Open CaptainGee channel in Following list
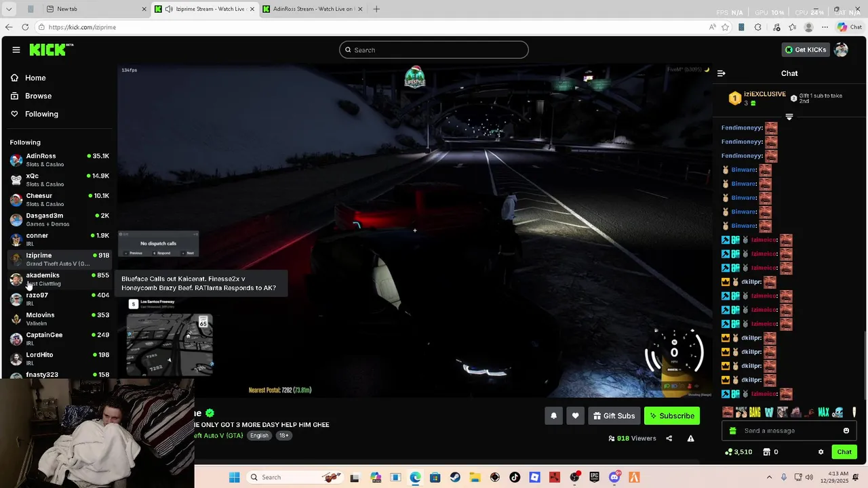Screen dimensions: 868x488 [59, 338]
